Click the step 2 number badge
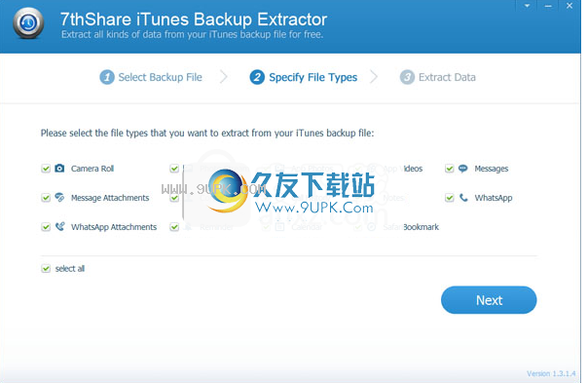The image size is (588, 383). click(257, 77)
